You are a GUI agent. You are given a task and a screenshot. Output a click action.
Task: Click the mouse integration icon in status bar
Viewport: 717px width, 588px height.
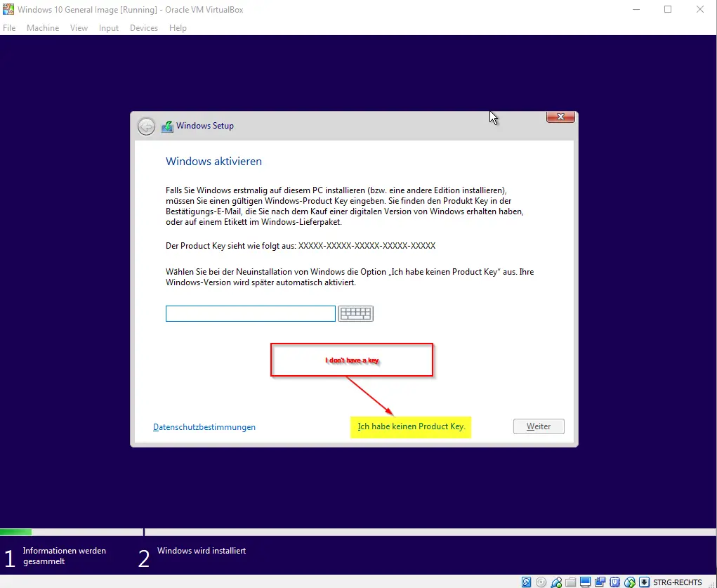pyautogui.click(x=630, y=582)
